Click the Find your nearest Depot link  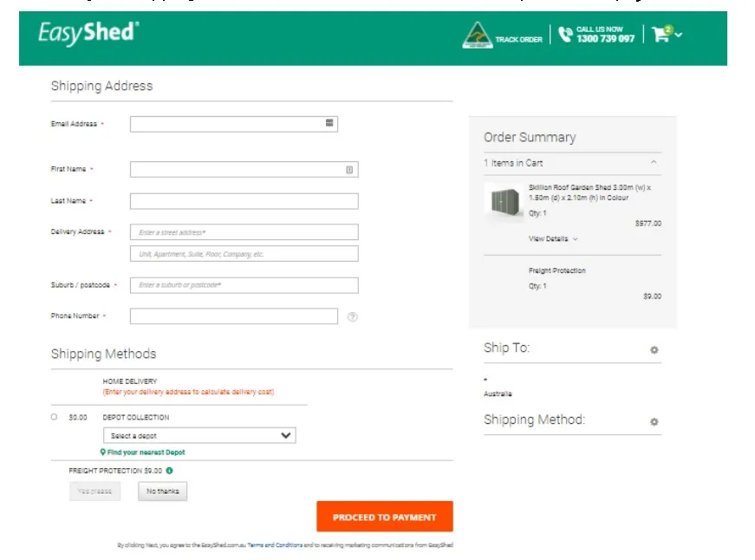[146, 453]
